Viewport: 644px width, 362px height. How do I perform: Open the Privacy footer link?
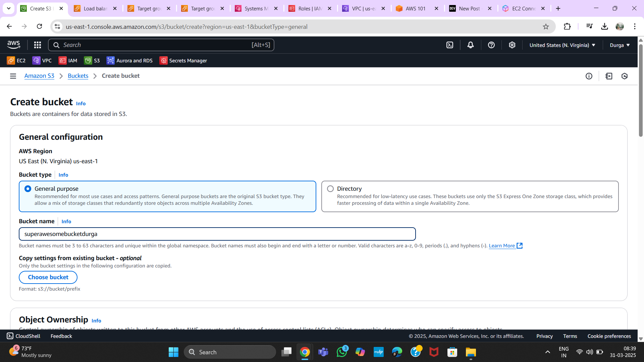[544, 336]
